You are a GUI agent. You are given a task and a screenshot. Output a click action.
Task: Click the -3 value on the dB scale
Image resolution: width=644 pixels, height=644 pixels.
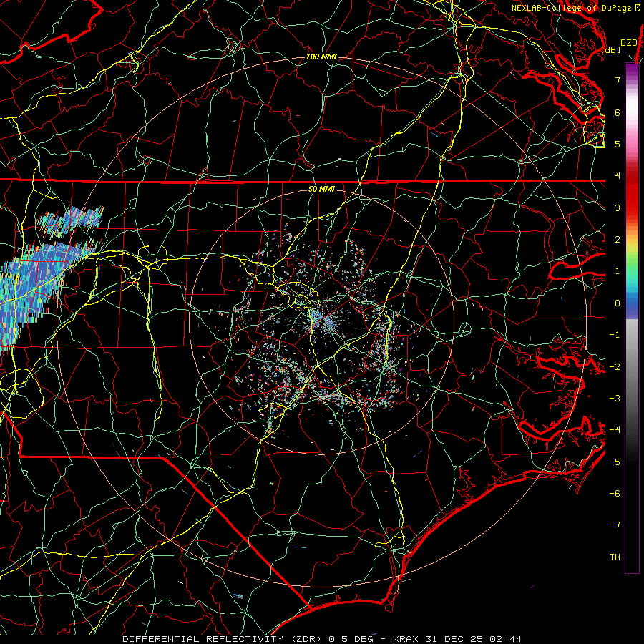coord(615,399)
